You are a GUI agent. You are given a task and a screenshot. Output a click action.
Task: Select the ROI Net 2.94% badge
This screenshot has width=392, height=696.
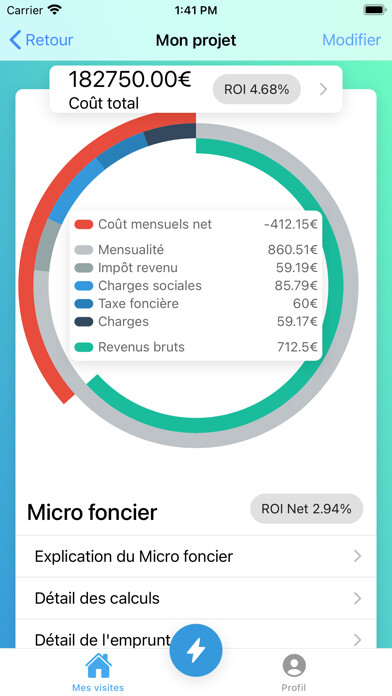coord(306,509)
